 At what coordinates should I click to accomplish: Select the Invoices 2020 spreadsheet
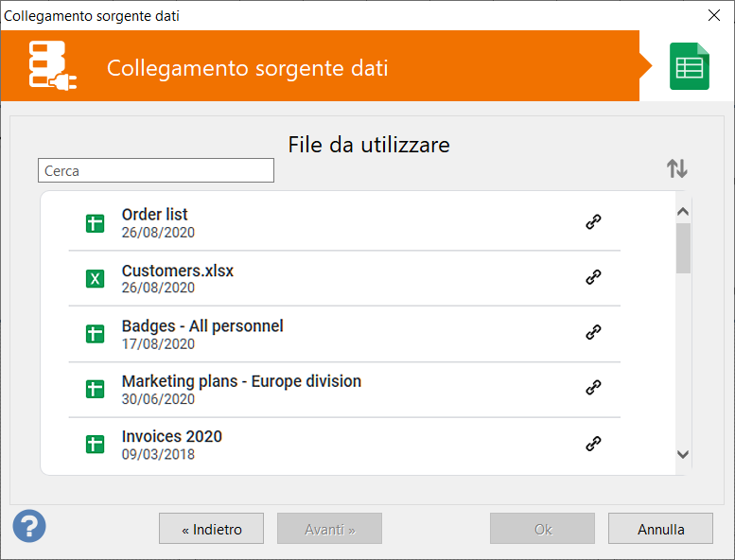(344, 445)
